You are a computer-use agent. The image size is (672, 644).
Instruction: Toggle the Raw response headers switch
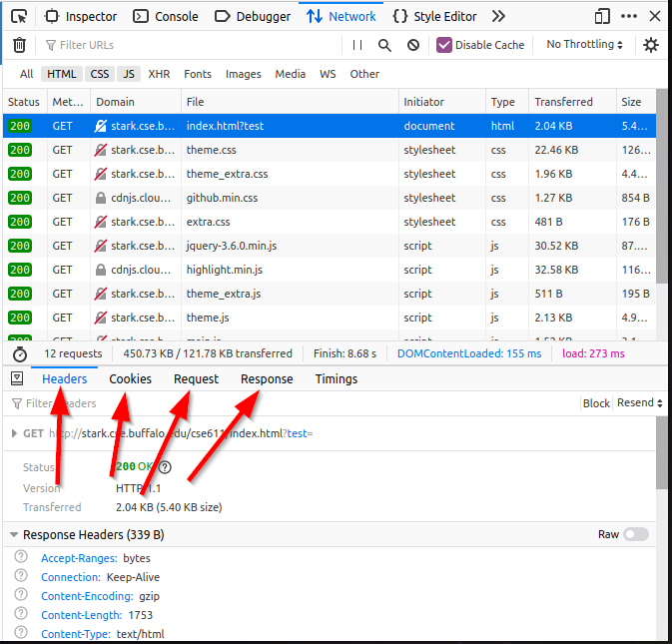[636, 534]
